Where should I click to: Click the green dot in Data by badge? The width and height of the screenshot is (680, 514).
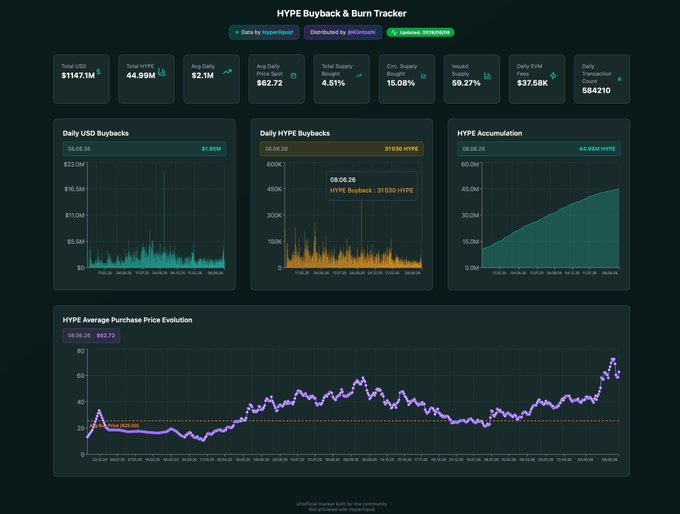point(237,33)
